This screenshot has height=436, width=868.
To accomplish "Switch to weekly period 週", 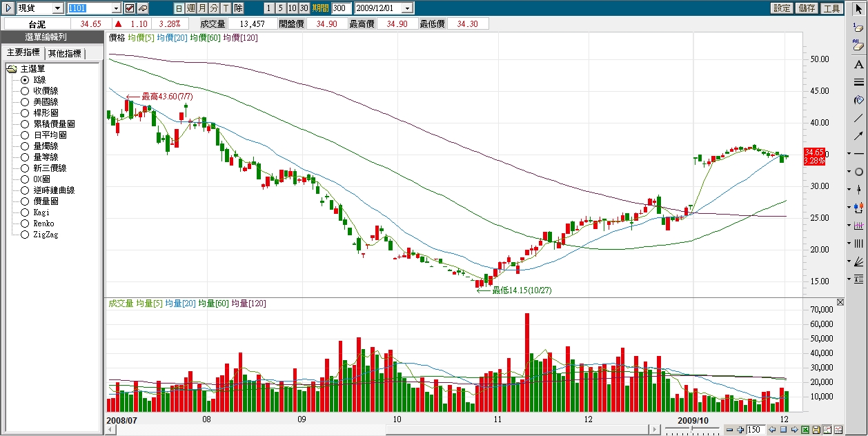I will (190, 8).
